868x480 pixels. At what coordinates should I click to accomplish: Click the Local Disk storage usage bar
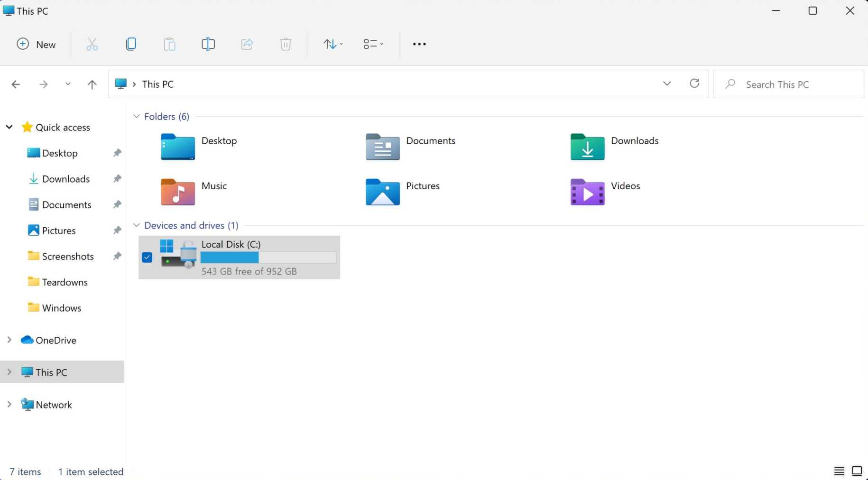(268, 258)
